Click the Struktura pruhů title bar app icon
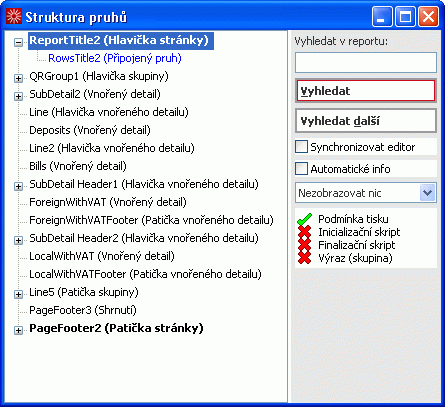Screen dimensions: 445x407 click(x=14, y=16)
